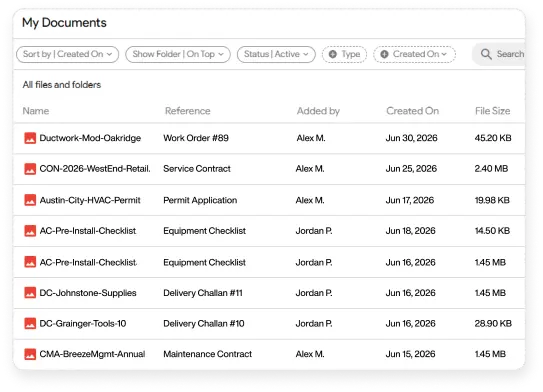Click file icon in Jun 18 AC-Pre-Install-Checklist row
This screenshot has height=392, width=543.
coord(30,231)
